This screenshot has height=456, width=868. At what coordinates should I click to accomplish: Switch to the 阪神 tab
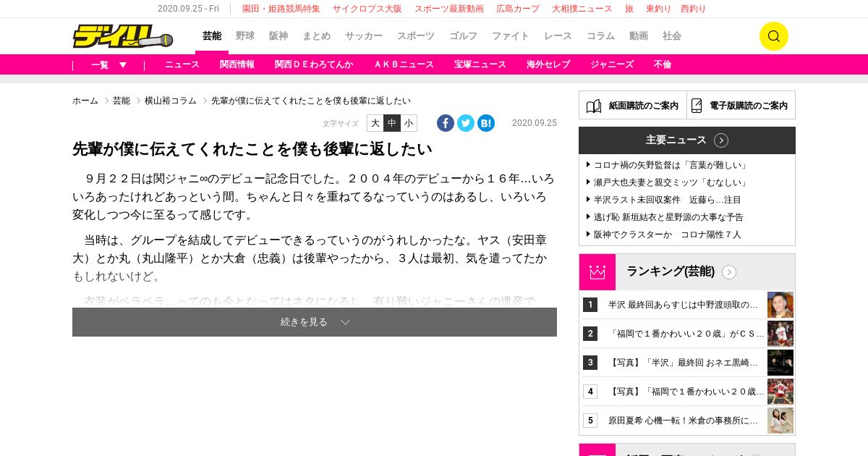pyautogui.click(x=278, y=36)
